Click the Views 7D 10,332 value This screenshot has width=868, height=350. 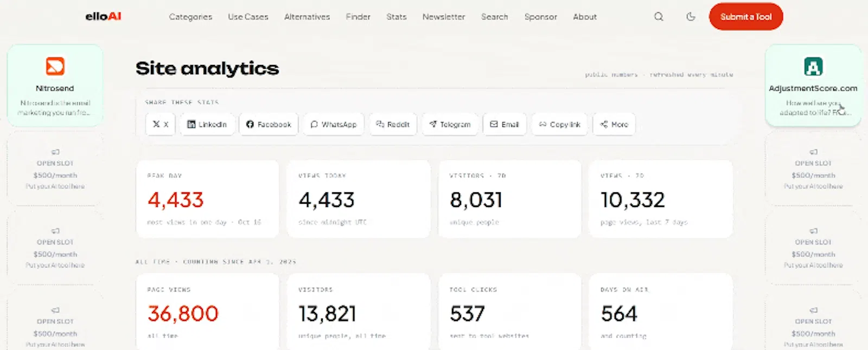pos(633,200)
